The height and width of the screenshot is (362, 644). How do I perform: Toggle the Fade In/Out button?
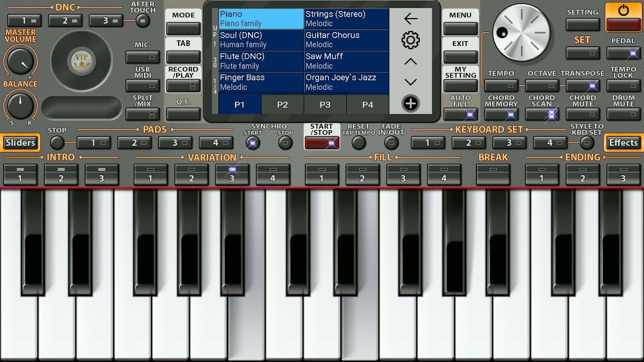click(x=391, y=143)
